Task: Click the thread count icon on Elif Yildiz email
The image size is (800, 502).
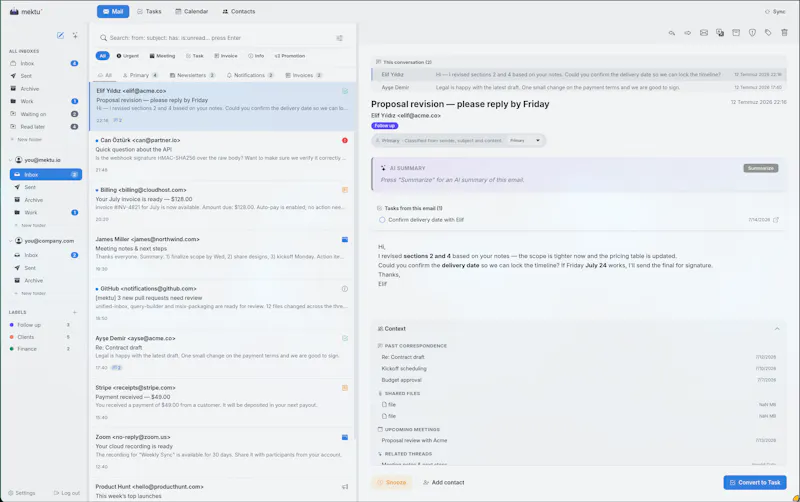Action: click(x=117, y=120)
